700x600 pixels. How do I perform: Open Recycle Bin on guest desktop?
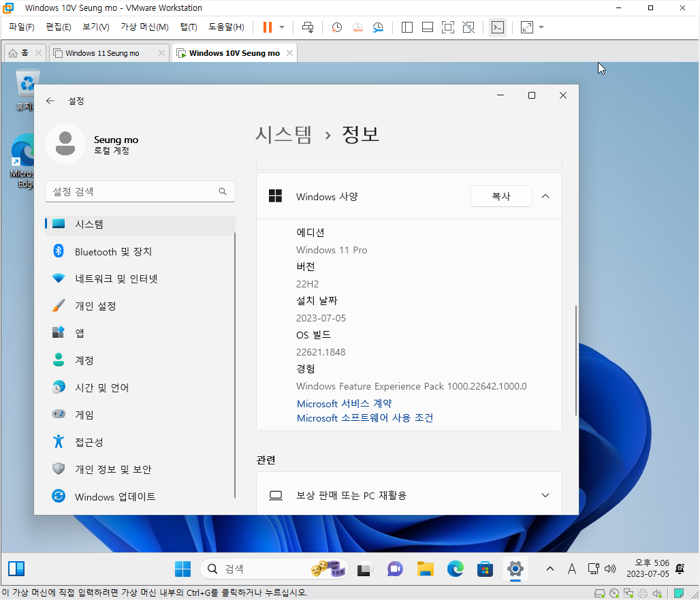click(25, 90)
